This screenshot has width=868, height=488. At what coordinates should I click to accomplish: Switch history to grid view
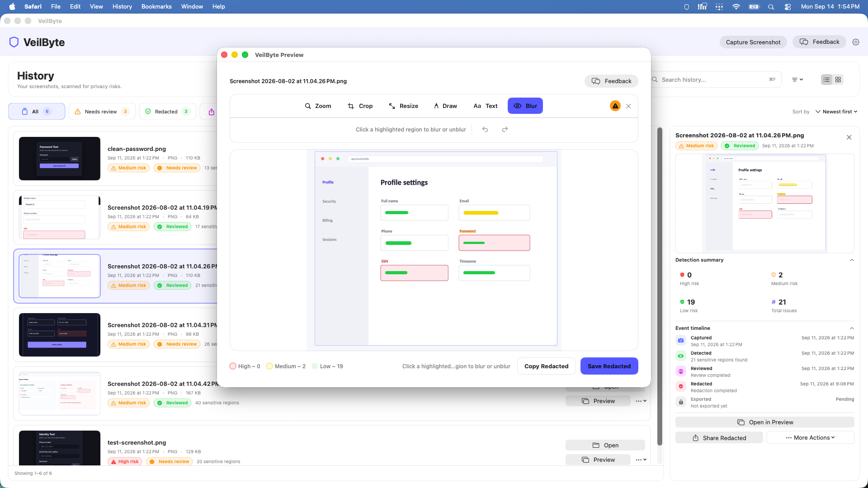(838, 80)
